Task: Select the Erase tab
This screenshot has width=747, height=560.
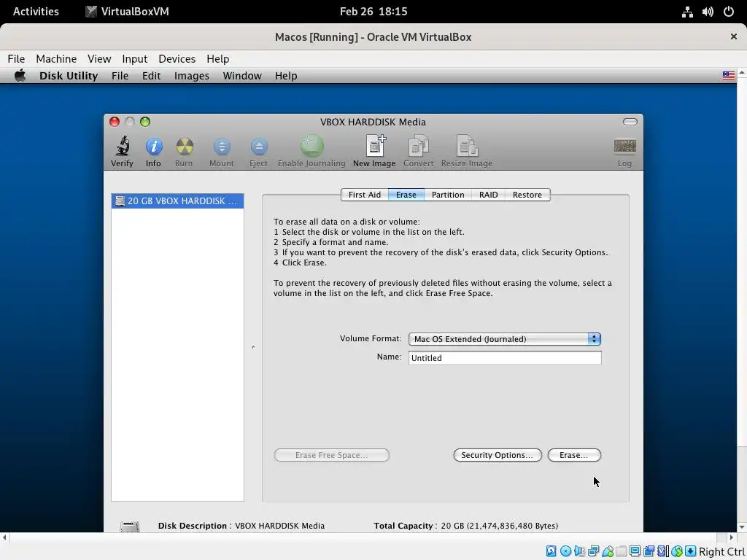Action: pos(406,195)
